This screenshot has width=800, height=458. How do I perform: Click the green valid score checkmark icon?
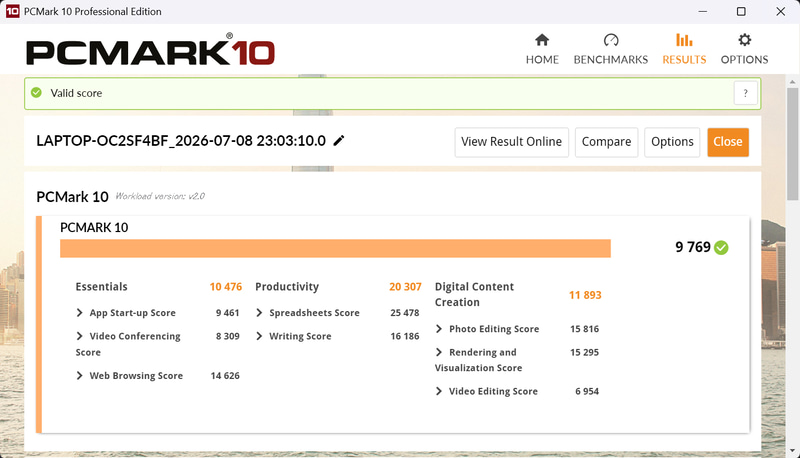(x=36, y=93)
